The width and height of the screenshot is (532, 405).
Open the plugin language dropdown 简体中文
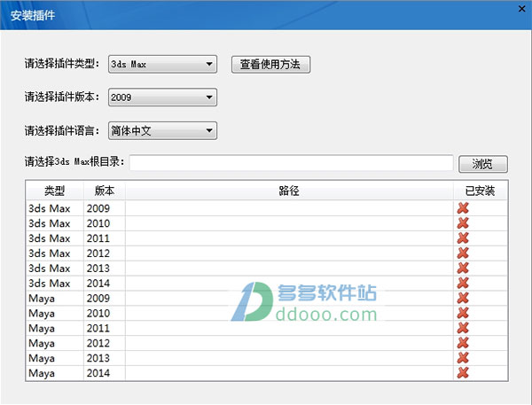coord(162,130)
